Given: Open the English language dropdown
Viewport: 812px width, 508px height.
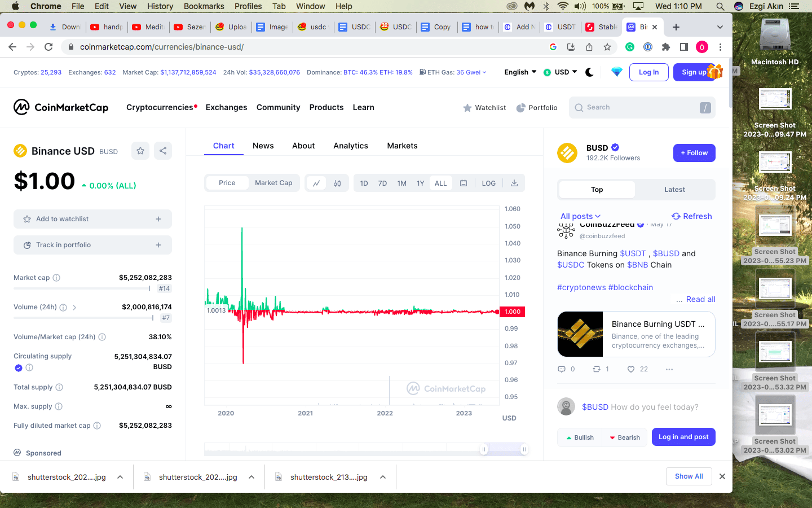Looking at the screenshot, I should pyautogui.click(x=520, y=72).
